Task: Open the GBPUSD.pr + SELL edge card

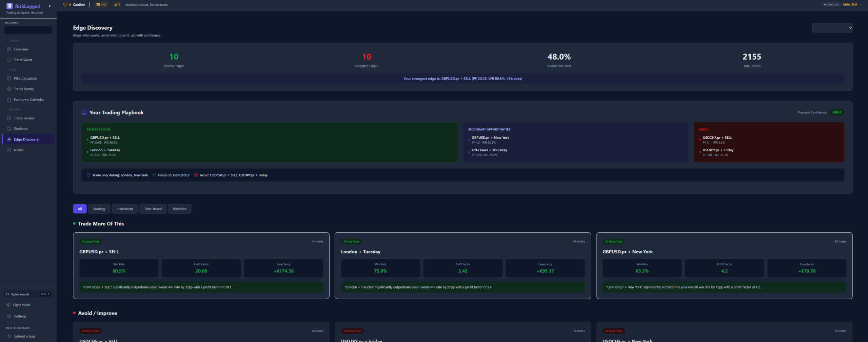Action: tap(201, 265)
